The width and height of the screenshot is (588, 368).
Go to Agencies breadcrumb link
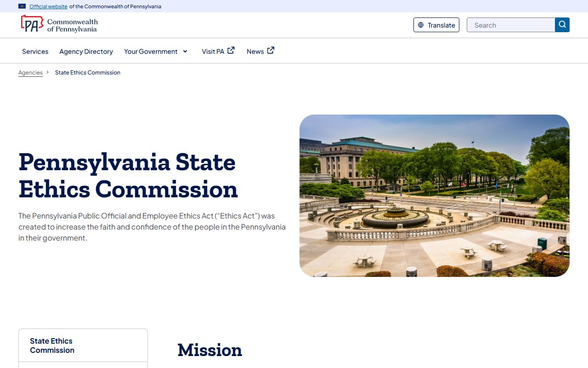(30, 73)
